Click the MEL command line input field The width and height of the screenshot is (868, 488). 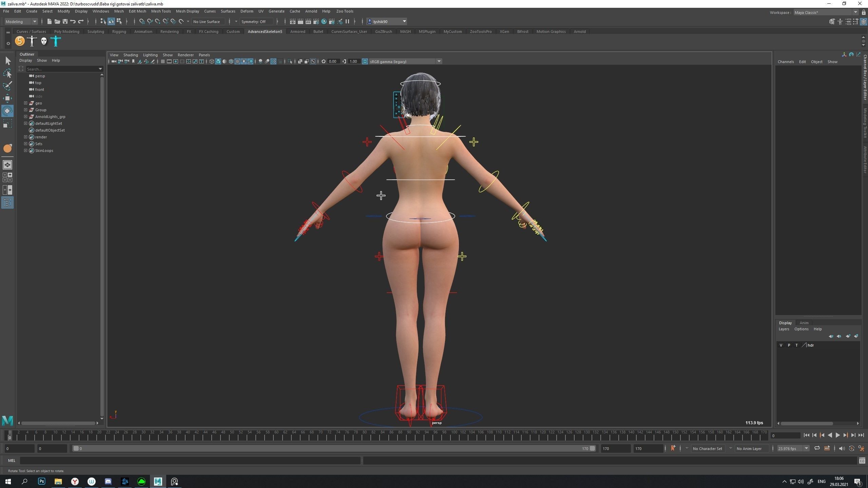(x=190, y=460)
